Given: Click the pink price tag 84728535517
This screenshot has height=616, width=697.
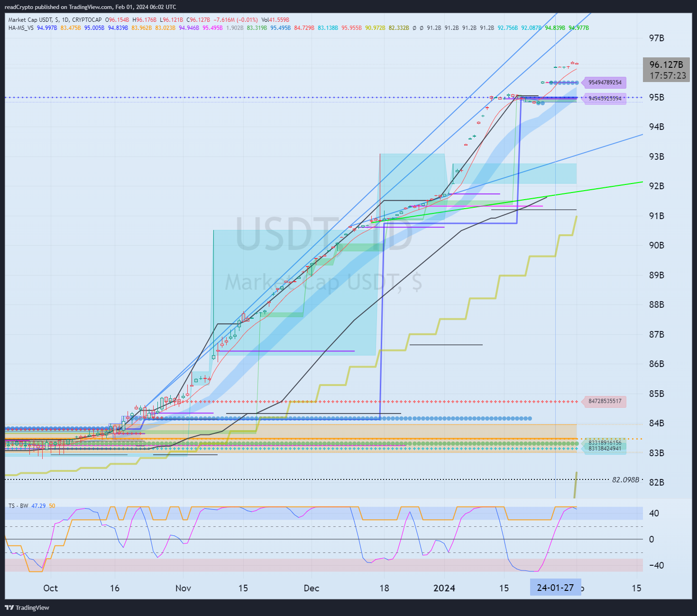Looking at the screenshot, I should pos(605,401).
